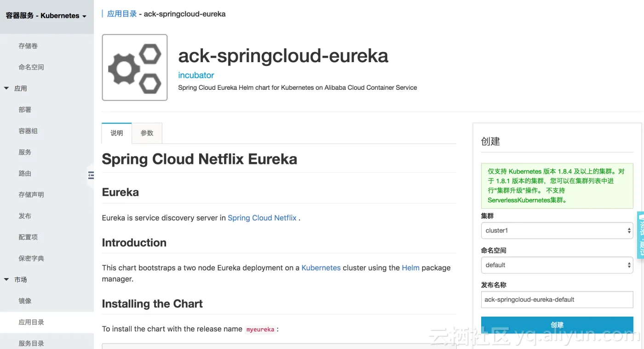Screen dimensions: 644x349
Task: Open the 命名空间 default dropdown
Action: pyautogui.click(x=557, y=265)
